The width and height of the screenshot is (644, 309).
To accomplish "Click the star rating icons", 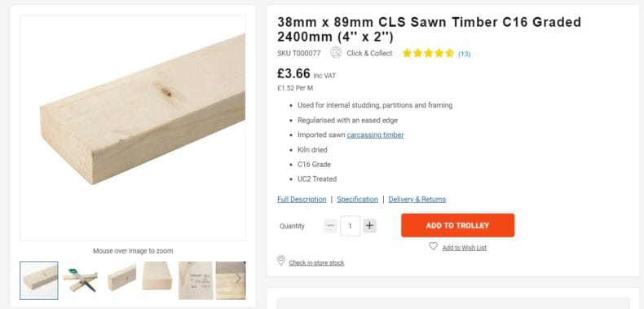I will tap(428, 54).
